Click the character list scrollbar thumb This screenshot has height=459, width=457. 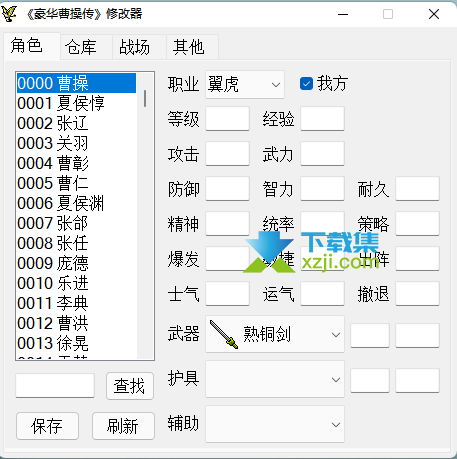pyautogui.click(x=145, y=98)
